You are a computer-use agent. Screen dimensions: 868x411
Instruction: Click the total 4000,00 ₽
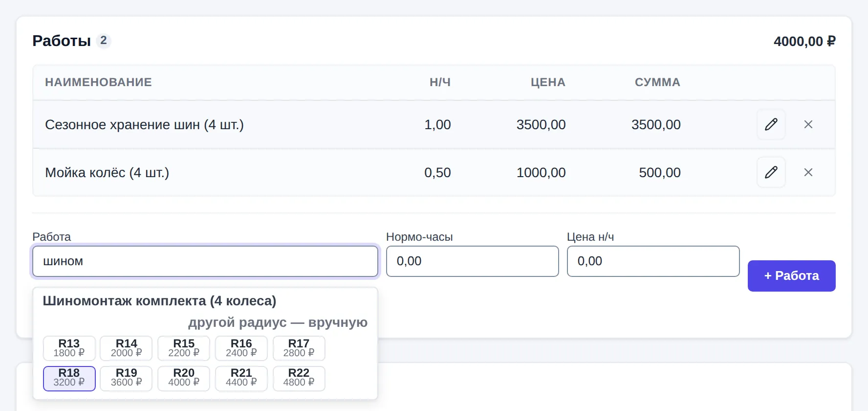click(804, 42)
